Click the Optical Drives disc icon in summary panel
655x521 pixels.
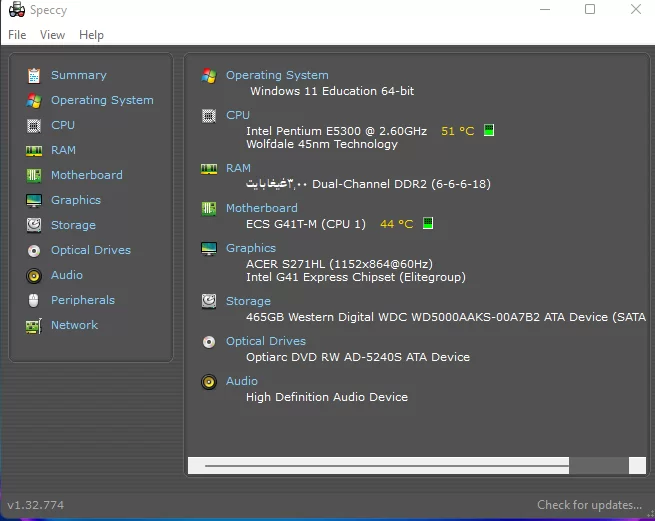(x=209, y=342)
